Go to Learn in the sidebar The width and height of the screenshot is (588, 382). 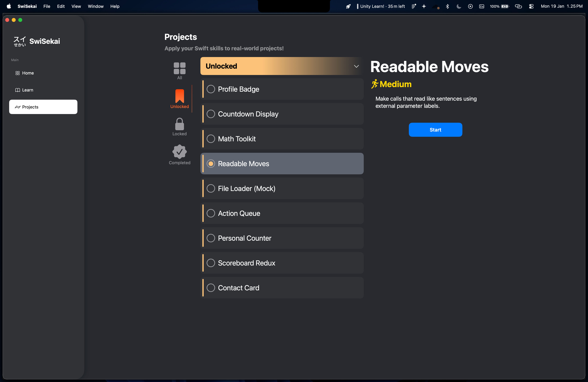[27, 90]
